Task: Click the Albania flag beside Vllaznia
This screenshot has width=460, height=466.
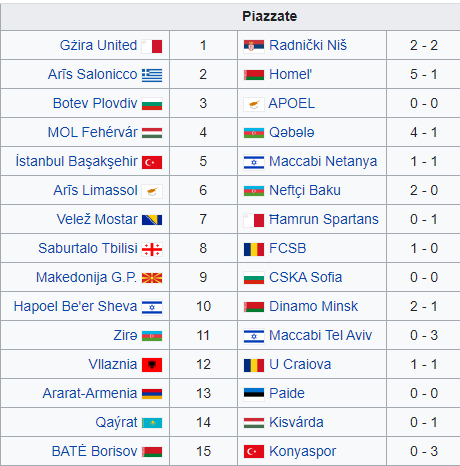Action: [x=152, y=365]
